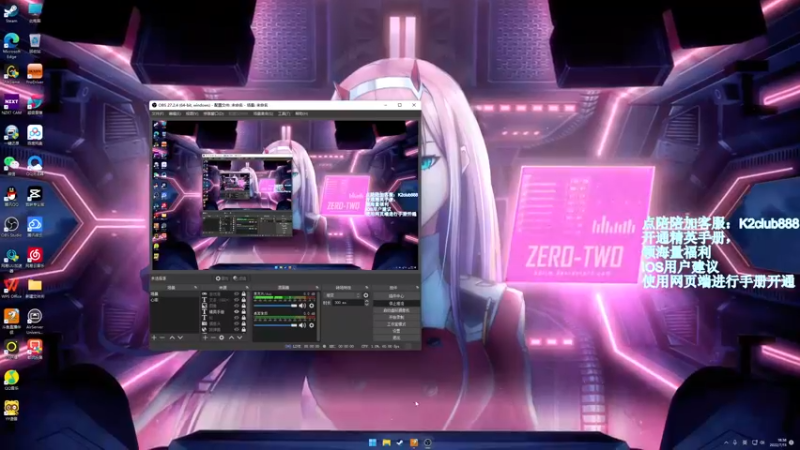The image size is (800, 450).
Task: Show hidden system tray icons chevron
Action: click(x=726, y=442)
